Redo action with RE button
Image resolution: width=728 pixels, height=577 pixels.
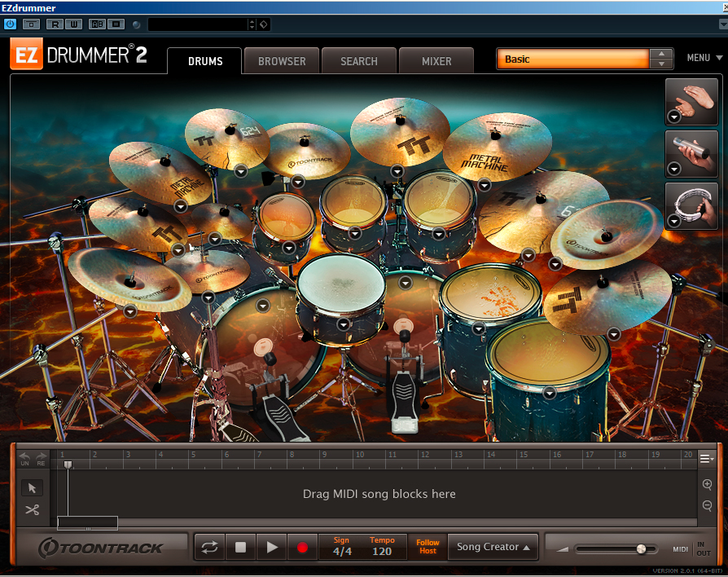pos(41,459)
